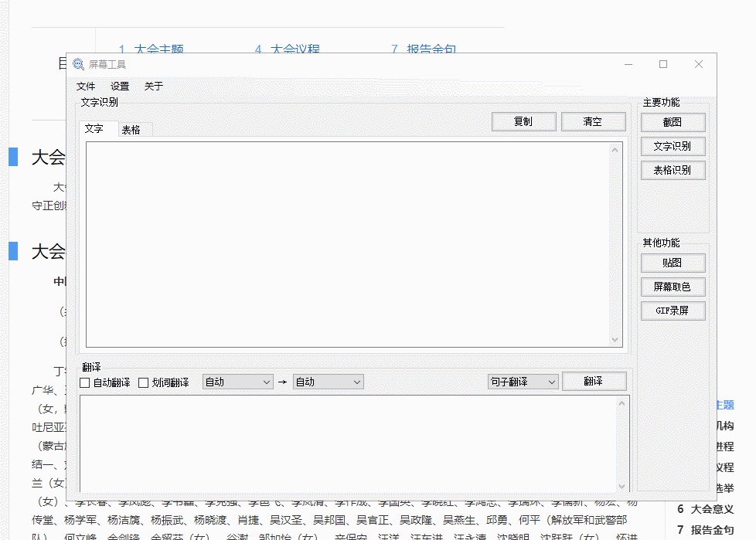The width and height of the screenshot is (756, 540).
Task: Expand the target language 自动 dropdown
Action: (x=328, y=382)
